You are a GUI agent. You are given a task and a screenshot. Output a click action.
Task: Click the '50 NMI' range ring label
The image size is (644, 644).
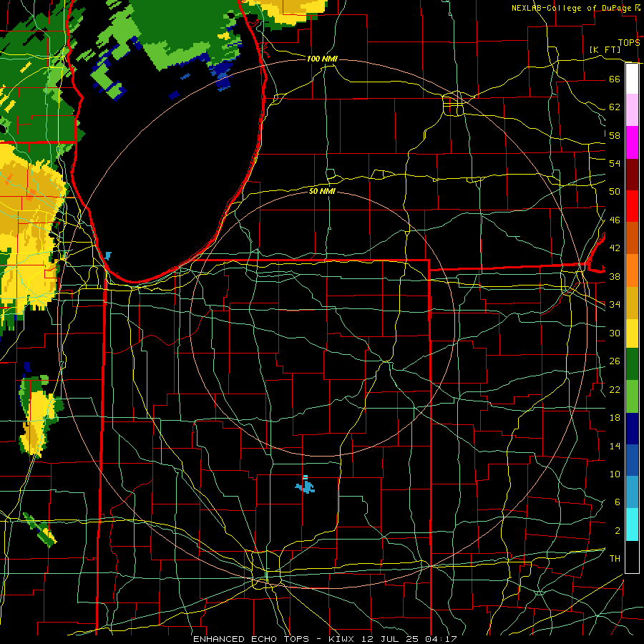coord(322,192)
